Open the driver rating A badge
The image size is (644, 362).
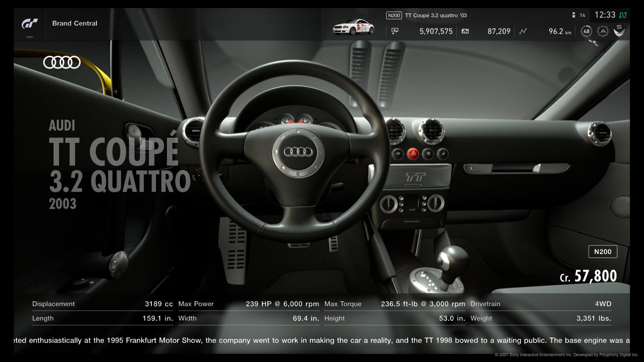click(x=603, y=32)
